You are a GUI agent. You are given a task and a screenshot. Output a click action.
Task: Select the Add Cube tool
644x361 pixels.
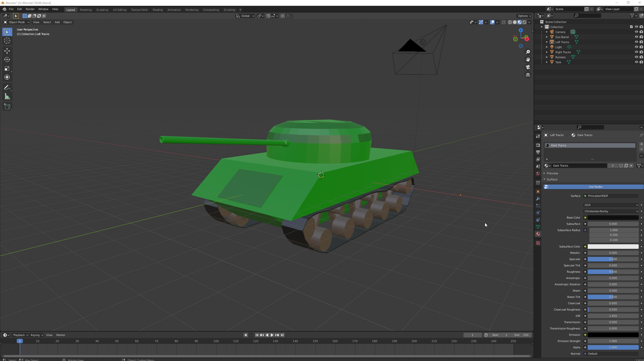7,107
